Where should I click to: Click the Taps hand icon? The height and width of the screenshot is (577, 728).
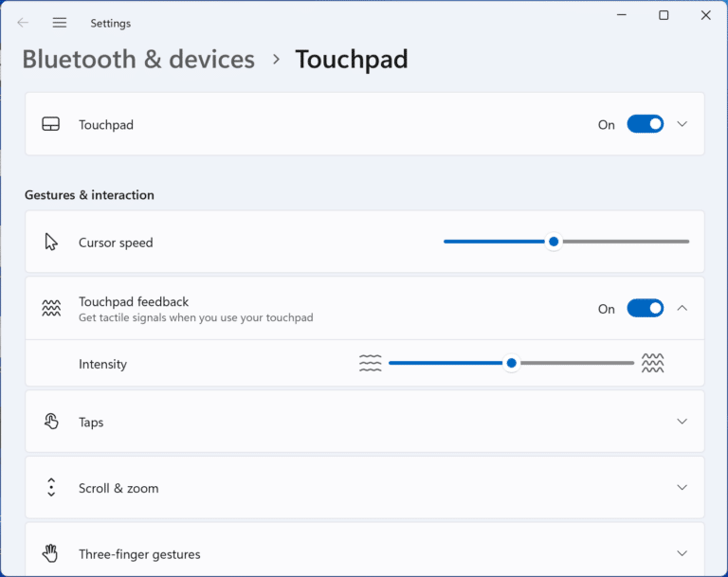(x=51, y=422)
